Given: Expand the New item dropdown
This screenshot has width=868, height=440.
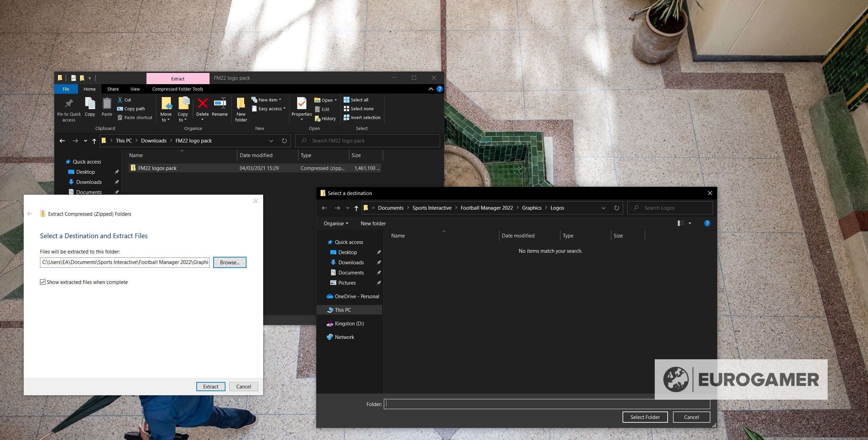Looking at the screenshot, I should (x=280, y=99).
